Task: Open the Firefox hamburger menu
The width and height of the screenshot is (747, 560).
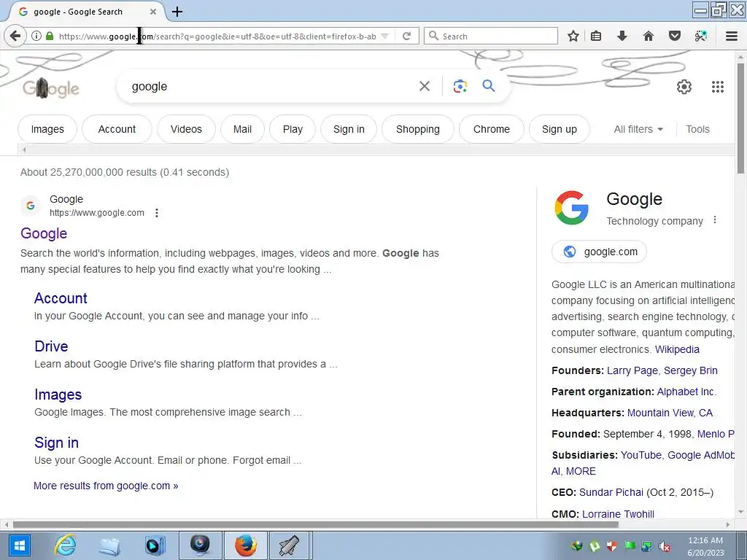Action: click(731, 36)
